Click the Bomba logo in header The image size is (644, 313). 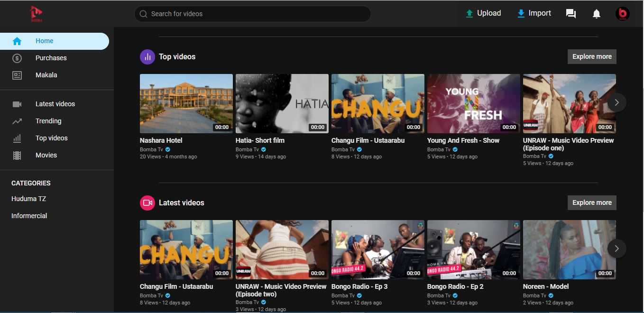pos(37,14)
